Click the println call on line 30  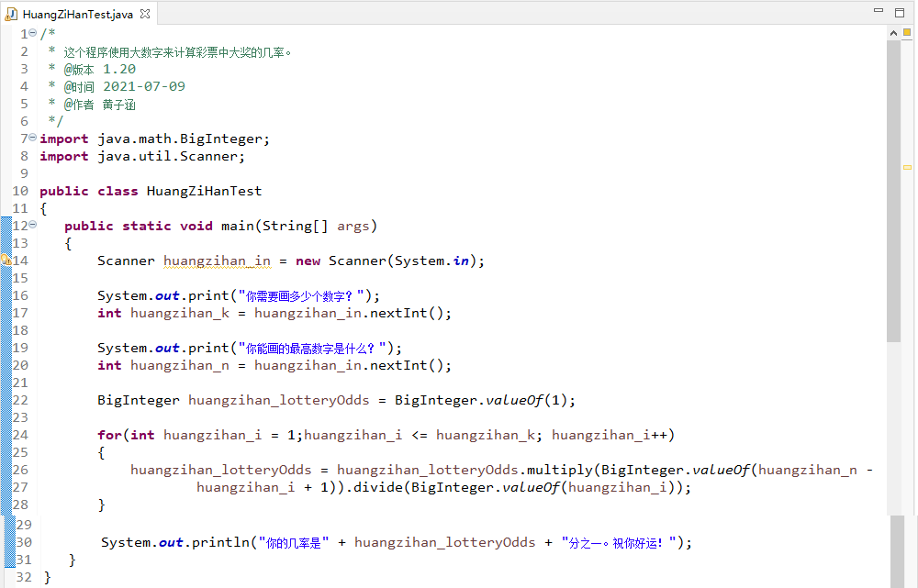click(x=220, y=542)
